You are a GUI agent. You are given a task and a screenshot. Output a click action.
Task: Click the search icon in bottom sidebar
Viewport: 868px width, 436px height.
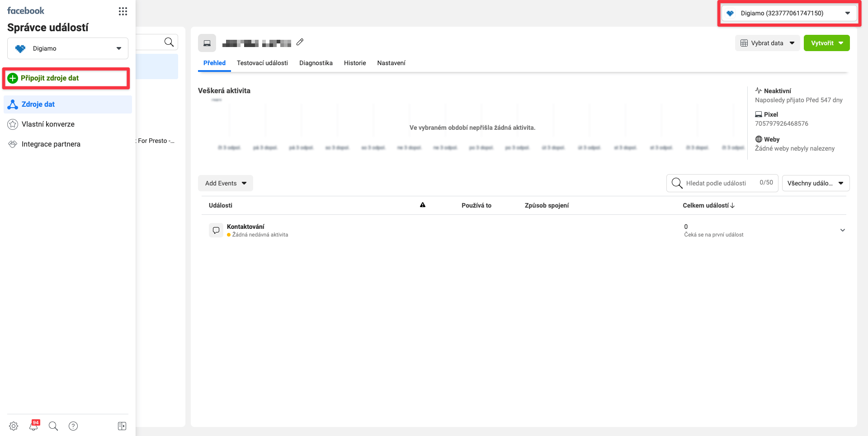(x=53, y=426)
